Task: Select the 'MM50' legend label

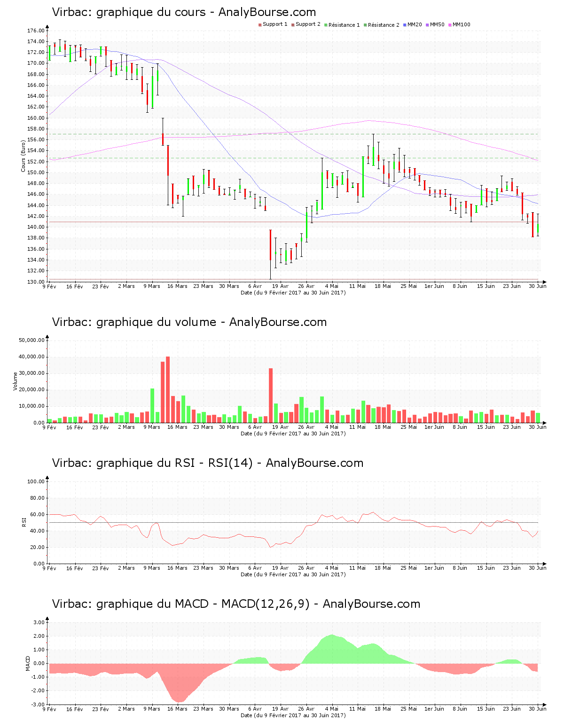Action: point(437,24)
